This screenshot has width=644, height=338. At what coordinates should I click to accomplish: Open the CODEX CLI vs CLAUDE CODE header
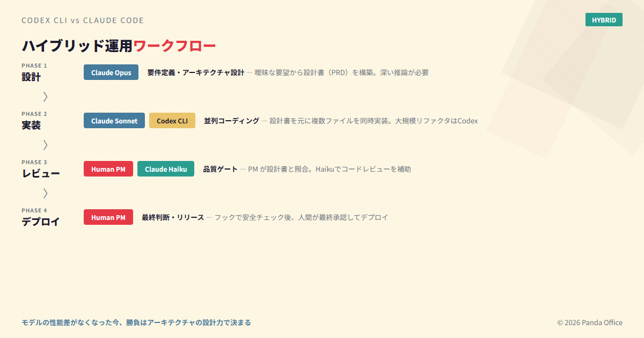(82, 20)
